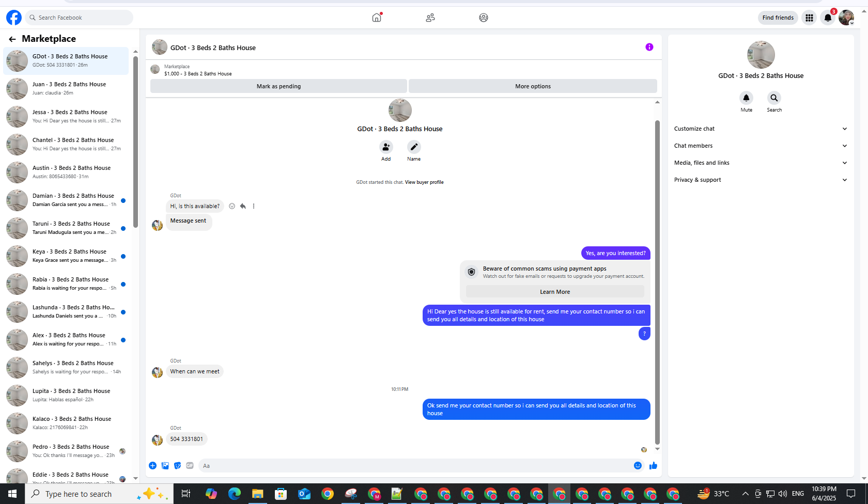The width and height of the screenshot is (868, 504).
Task: Add people to the GDot chat
Action: click(386, 147)
